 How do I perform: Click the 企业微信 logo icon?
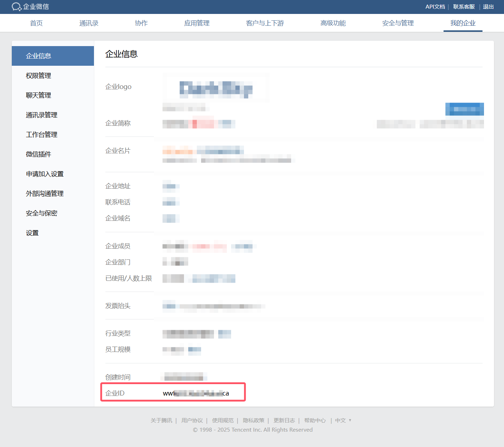[16, 7]
